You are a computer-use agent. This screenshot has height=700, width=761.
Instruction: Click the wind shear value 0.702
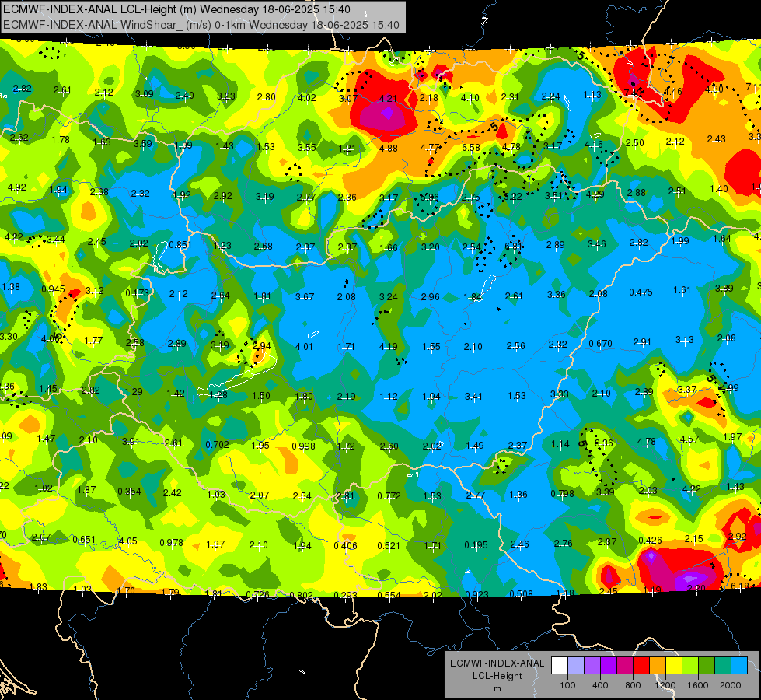click(217, 444)
